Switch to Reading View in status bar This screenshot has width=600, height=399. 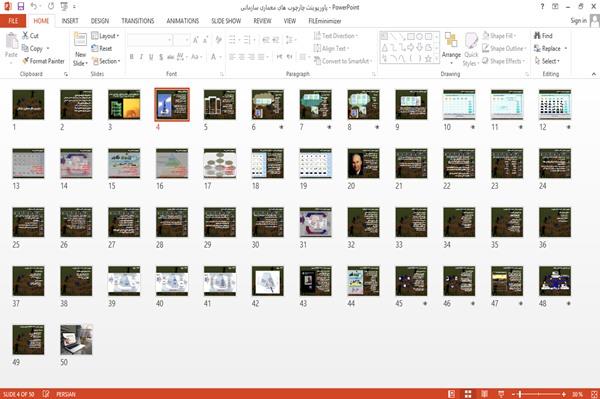pyautogui.click(x=484, y=394)
